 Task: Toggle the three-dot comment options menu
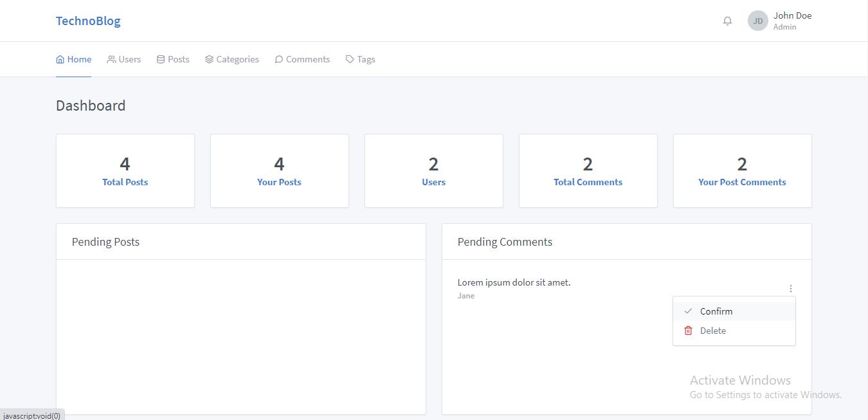(x=790, y=289)
